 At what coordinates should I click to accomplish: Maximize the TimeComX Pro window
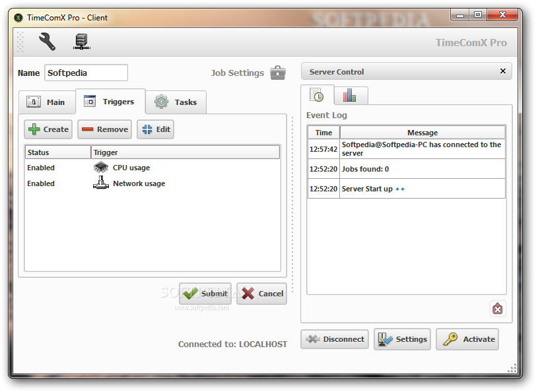point(478,15)
